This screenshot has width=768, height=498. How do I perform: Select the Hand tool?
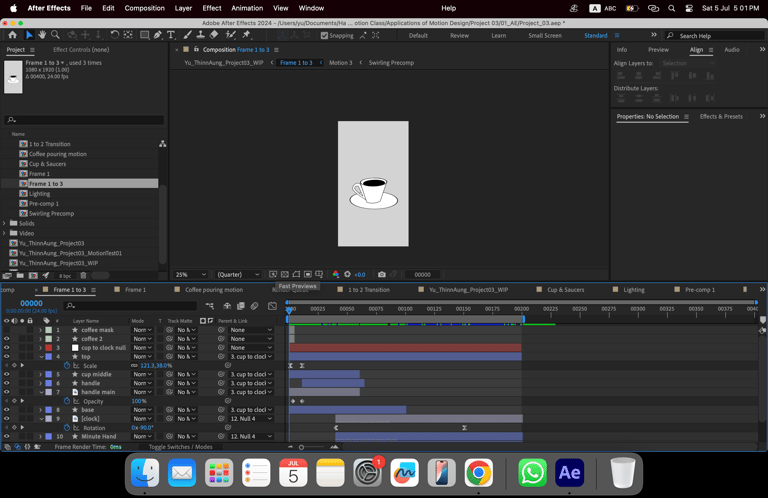(42, 35)
